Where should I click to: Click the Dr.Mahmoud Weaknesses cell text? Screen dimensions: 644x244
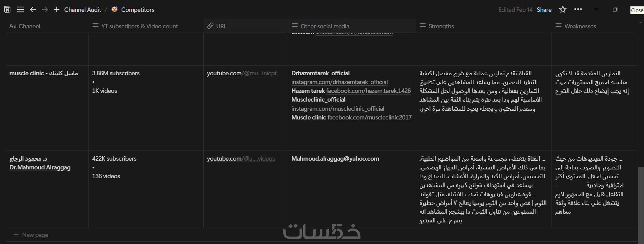(589, 185)
